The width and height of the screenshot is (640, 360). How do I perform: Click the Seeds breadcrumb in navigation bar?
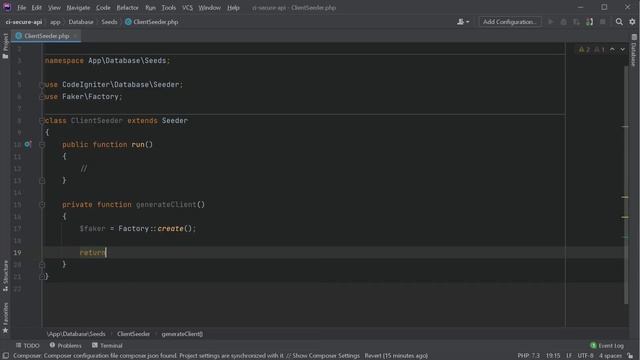click(x=109, y=22)
